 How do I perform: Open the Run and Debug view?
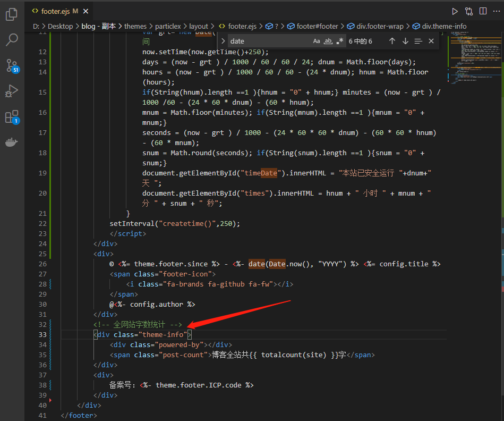click(x=12, y=91)
